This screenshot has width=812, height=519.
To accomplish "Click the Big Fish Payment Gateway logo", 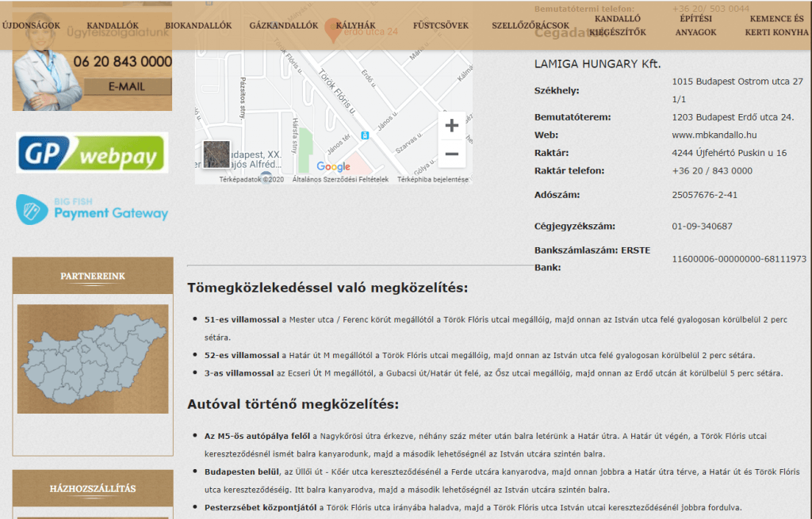I will pyautogui.click(x=92, y=209).
